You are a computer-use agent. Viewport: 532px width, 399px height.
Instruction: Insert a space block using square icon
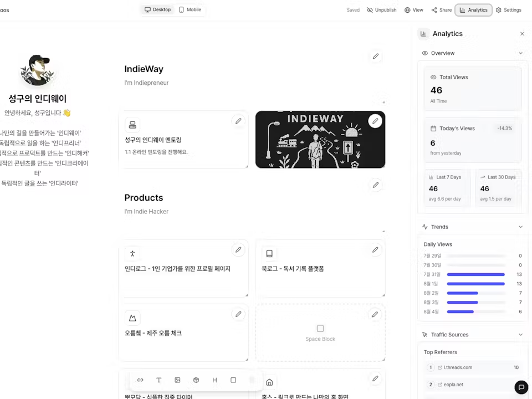(x=233, y=380)
